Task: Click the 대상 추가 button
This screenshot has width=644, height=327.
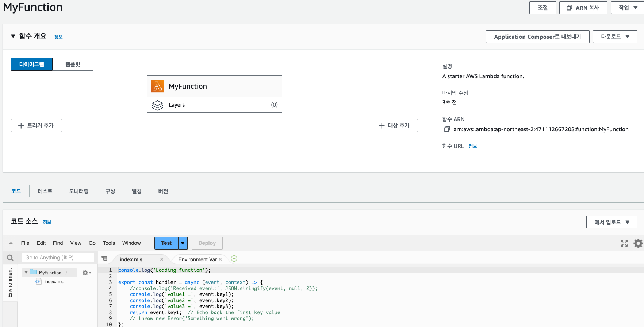Action: click(x=395, y=125)
